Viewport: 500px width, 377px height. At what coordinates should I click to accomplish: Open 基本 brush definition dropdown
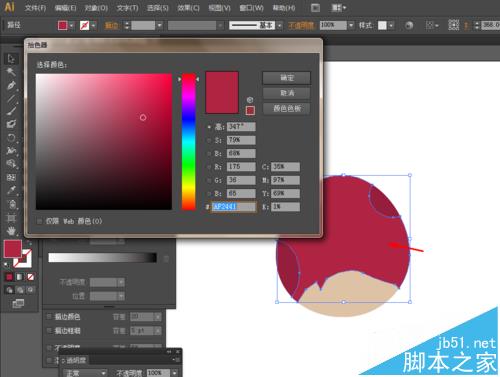click(279, 25)
